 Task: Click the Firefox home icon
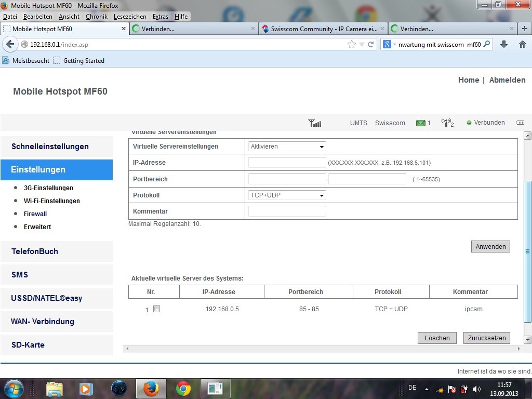click(x=523, y=44)
